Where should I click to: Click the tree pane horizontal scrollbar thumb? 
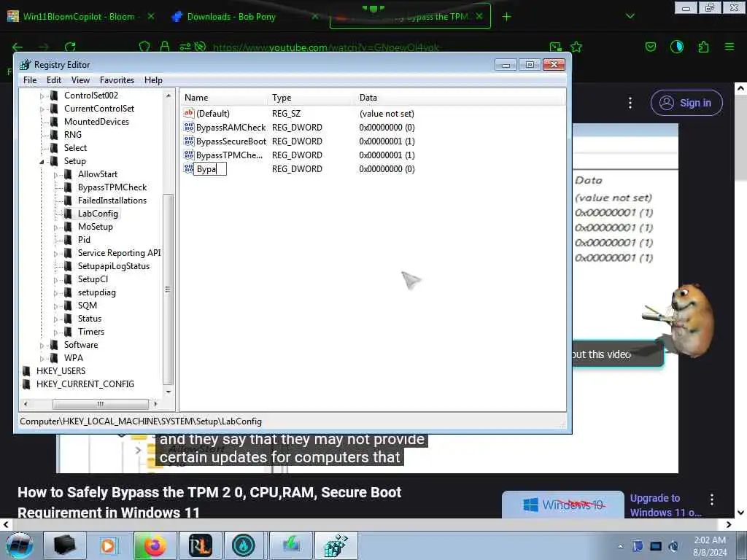[x=101, y=404]
